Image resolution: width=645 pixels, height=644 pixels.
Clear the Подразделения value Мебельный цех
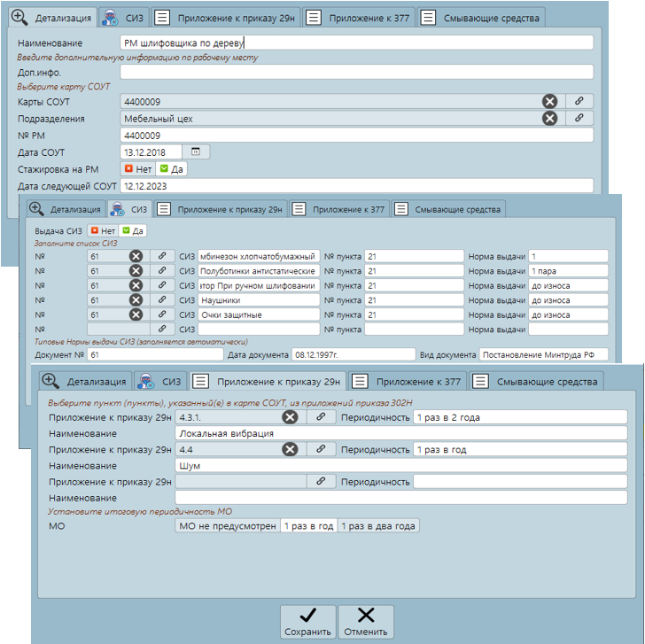click(x=549, y=119)
